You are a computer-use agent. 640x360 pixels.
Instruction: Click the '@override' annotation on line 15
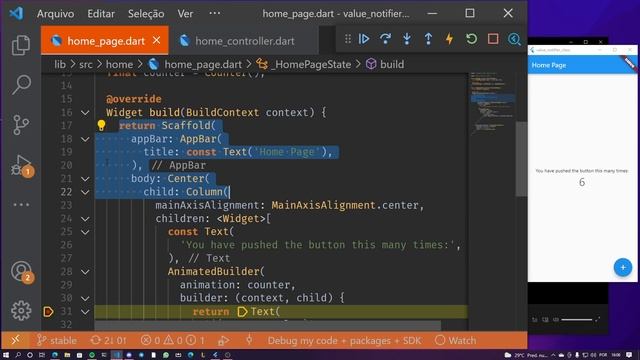pos(133,99)
